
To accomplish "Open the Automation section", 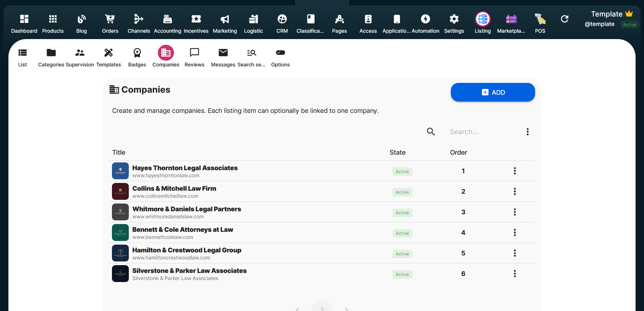I will (426, 24).
